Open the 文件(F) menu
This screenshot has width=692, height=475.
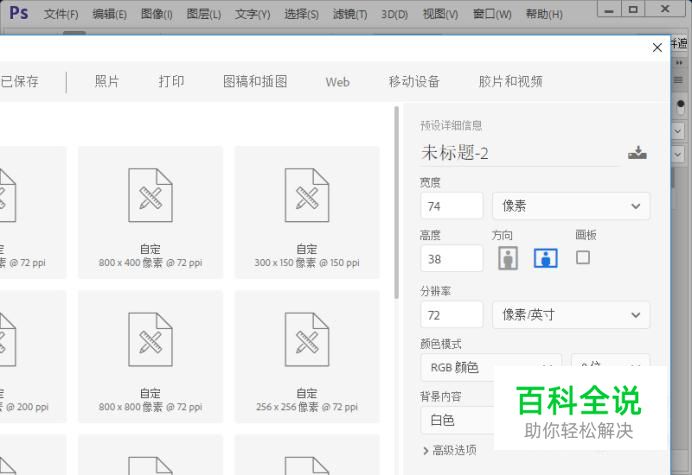[x=61, y=15]
